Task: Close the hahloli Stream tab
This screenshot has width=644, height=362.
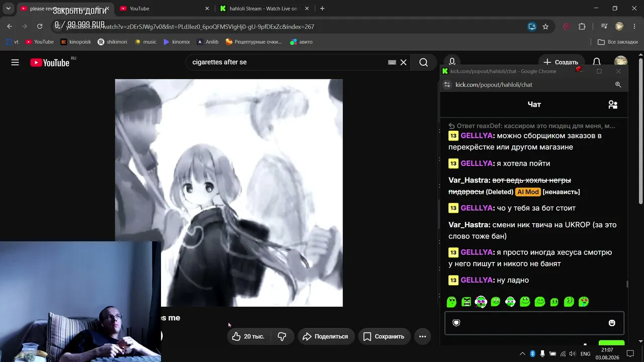Action: tap(307, 9)
